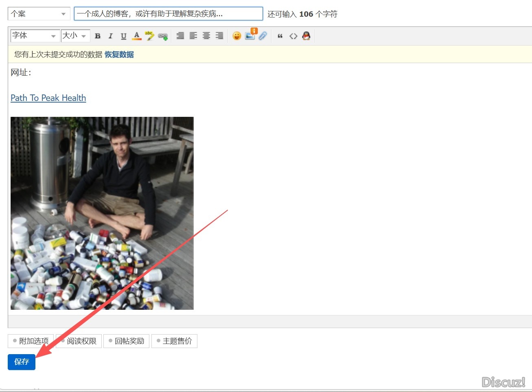The width and height of the screenshot is (532, 392).
Task: Click the insert link chain icon
Action: [x=163, y=36]
